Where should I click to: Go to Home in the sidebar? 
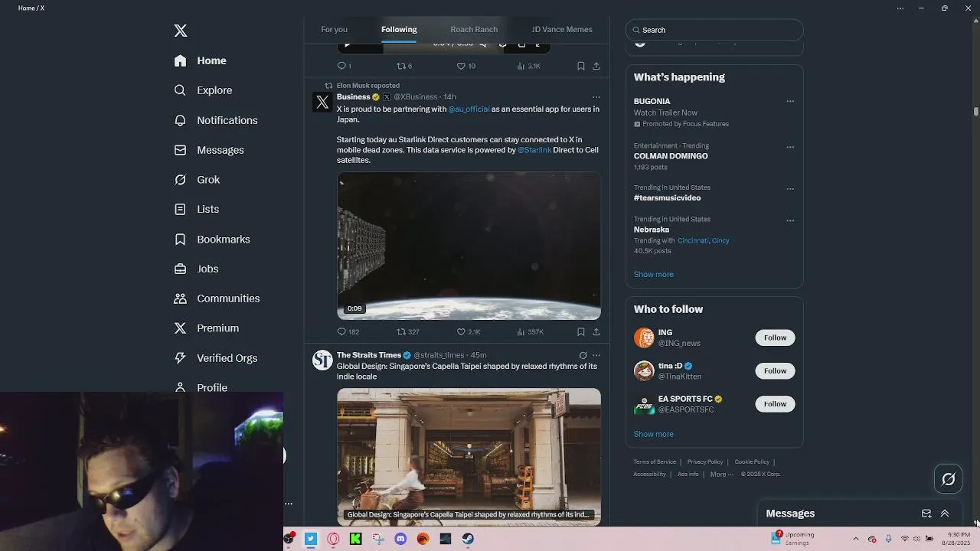click(x=201, y=60)
